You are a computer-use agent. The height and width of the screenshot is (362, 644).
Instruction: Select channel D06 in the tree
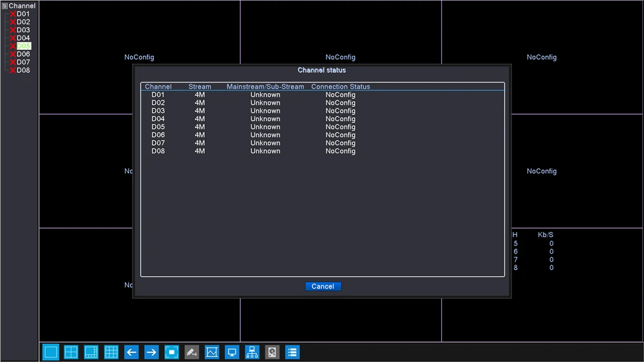23,54
